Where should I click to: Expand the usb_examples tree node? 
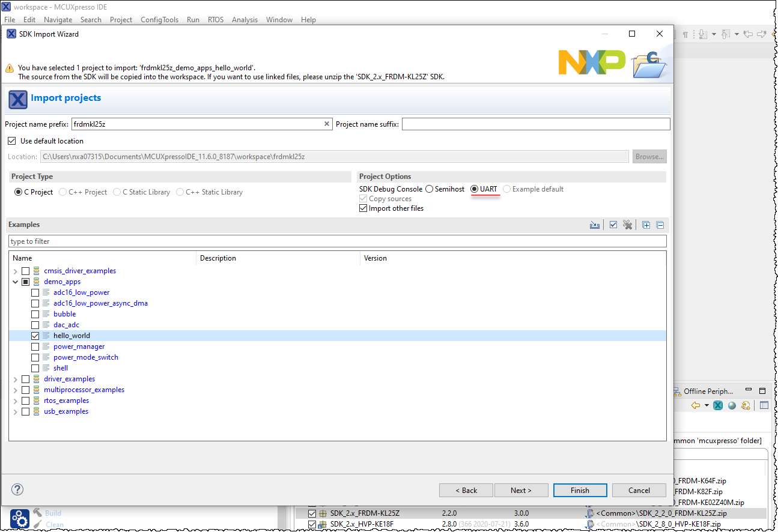coord(15,411)
